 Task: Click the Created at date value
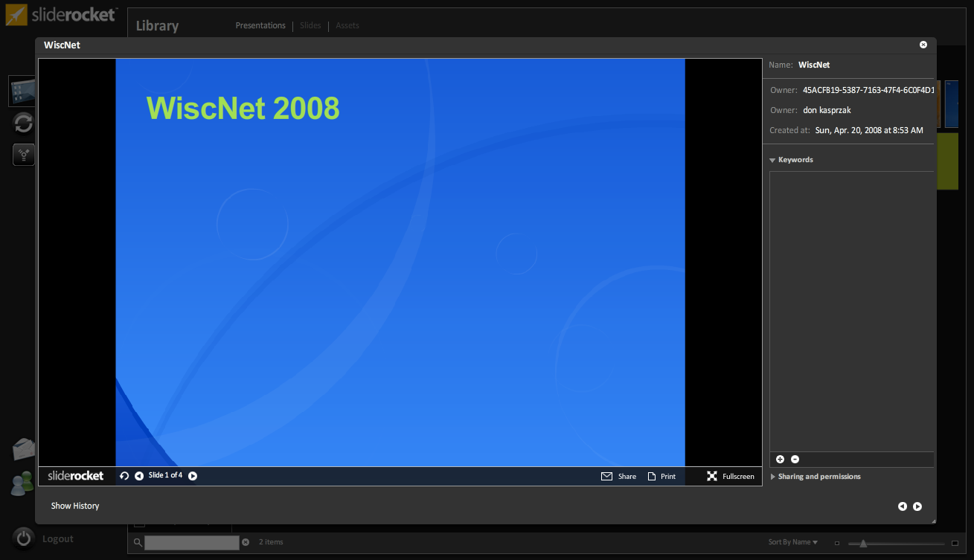(x=869, y=130)
